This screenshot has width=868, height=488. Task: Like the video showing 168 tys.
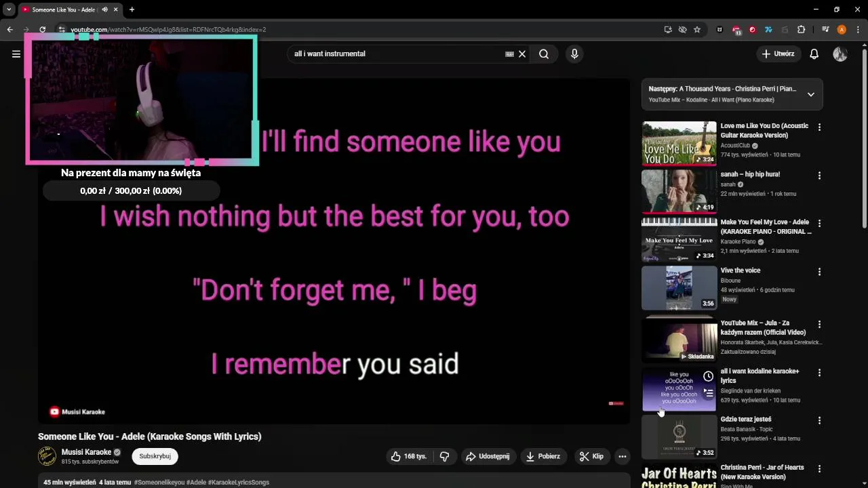click(x=409, y=457)
